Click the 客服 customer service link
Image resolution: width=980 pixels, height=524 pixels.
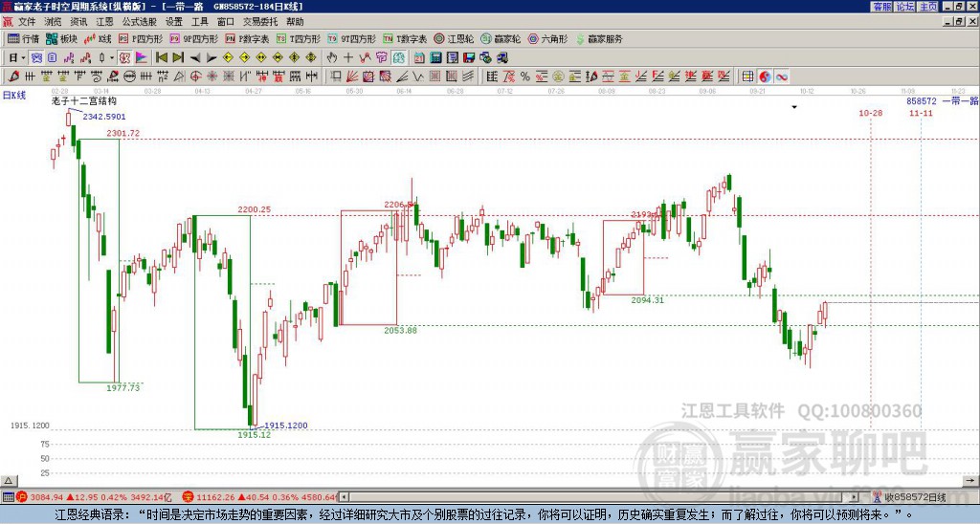[x=881, y=7]
